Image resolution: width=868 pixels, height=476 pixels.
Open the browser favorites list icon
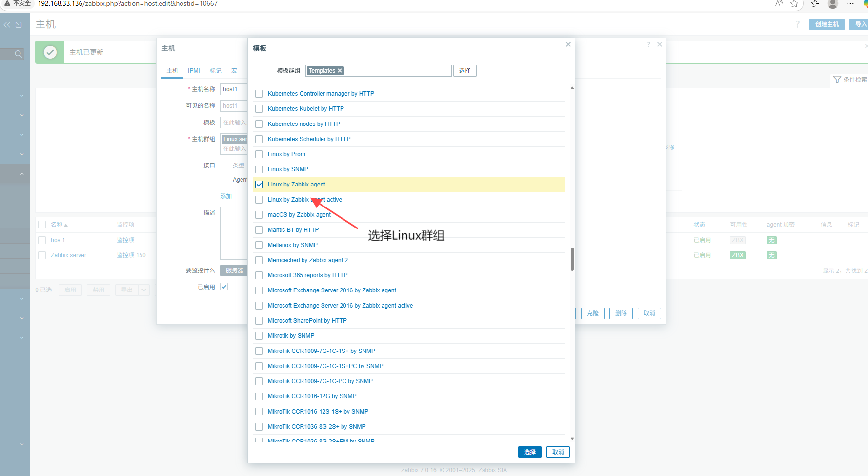click(815, 4)
